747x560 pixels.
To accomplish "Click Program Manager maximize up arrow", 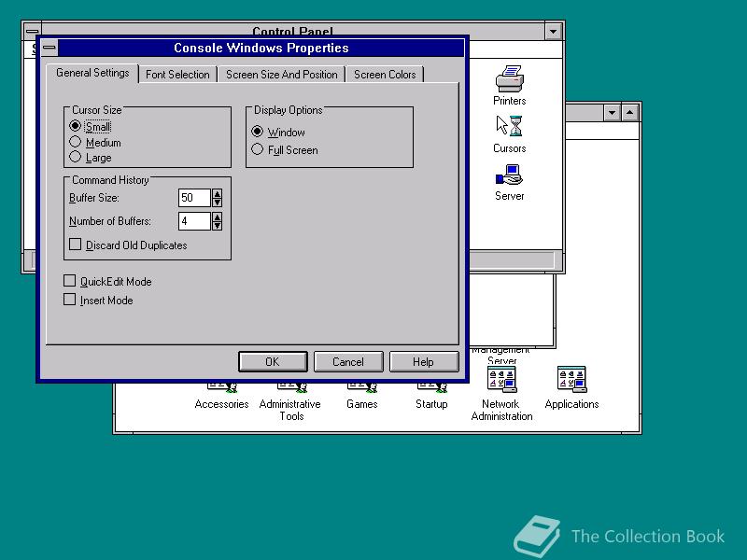I will pos(629,113).
